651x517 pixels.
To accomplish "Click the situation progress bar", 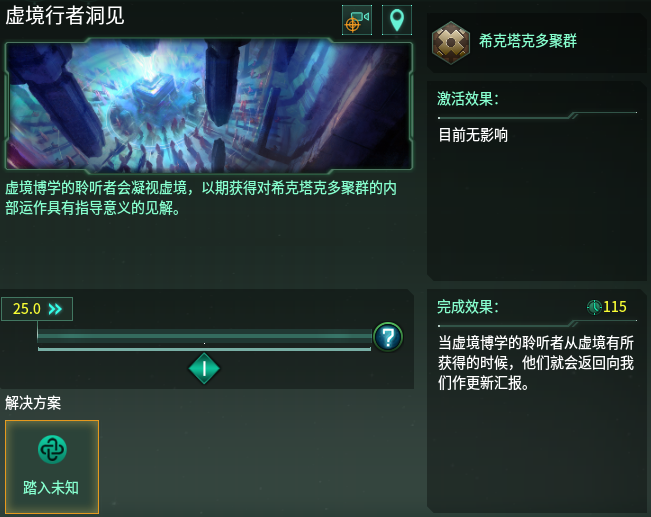I will 204,340.
